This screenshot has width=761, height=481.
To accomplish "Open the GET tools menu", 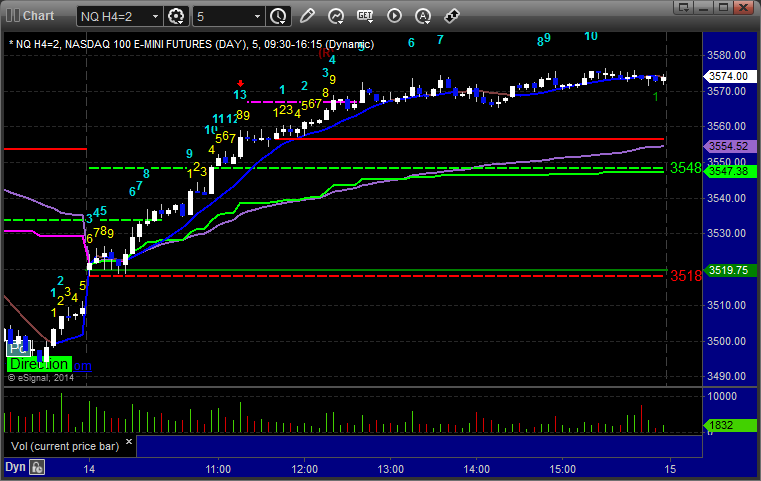I will coord(365,16).
